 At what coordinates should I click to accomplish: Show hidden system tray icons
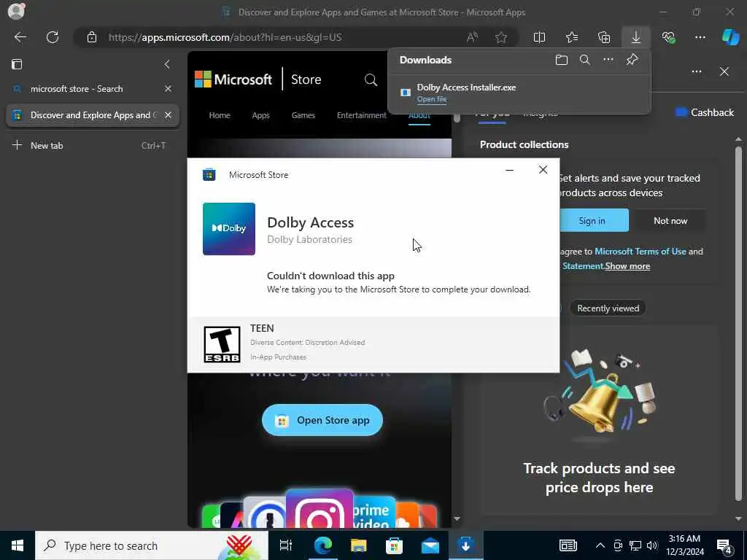[x=600, y=545]
